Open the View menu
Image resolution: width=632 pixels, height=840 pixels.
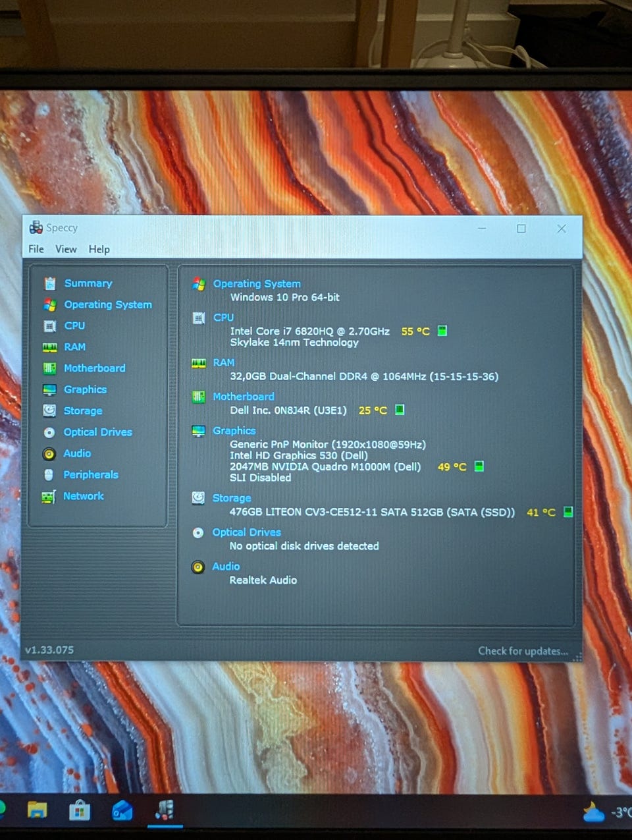(66, 249)
